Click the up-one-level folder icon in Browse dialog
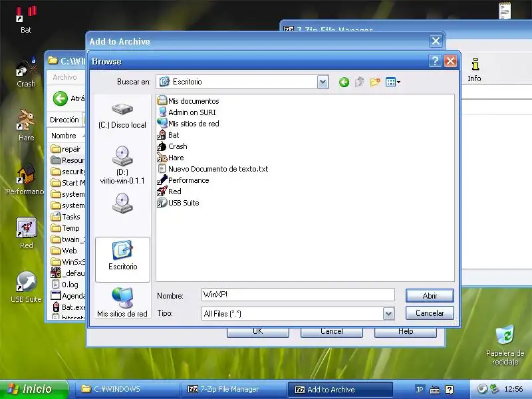This screenshot has width=532, height=399. point(360,82)
